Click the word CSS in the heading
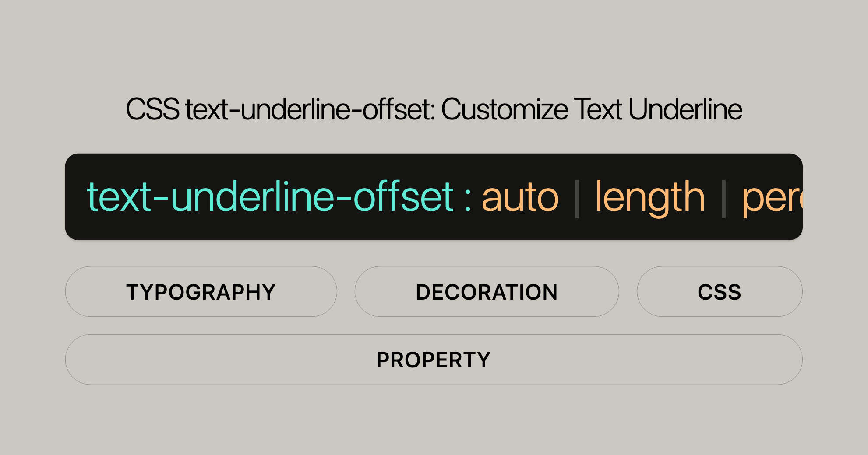This screenshot has width=868, height=455. point(152,109)
